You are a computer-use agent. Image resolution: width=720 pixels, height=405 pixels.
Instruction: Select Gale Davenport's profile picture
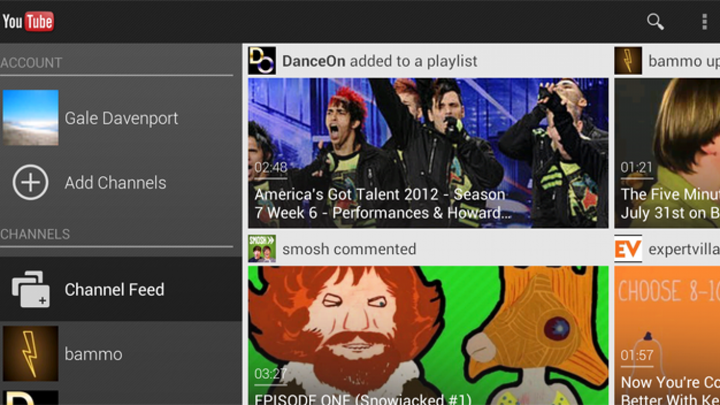pos(30,118)
